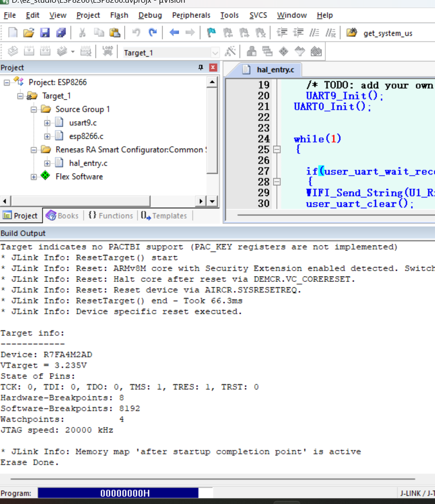The width and height of the screenshot is (435, 504).
Task: Open the Peripherals menu
Action: point(191,15)
